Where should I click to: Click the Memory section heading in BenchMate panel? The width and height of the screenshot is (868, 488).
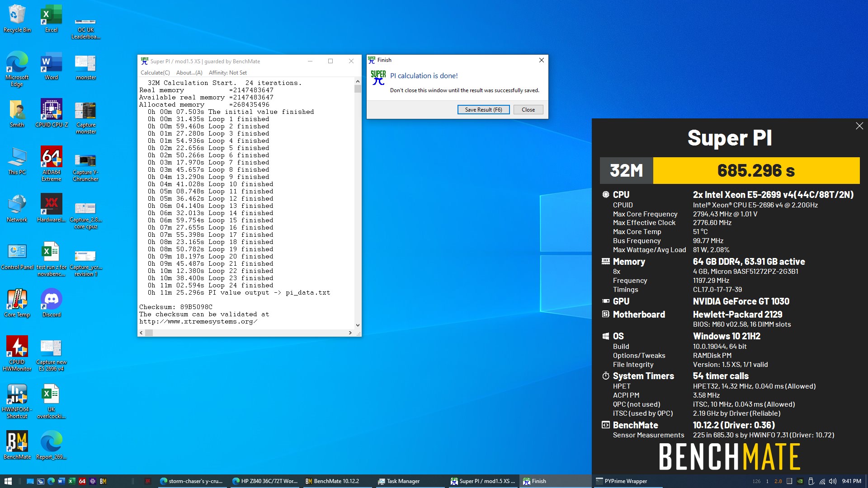(629, 262)
